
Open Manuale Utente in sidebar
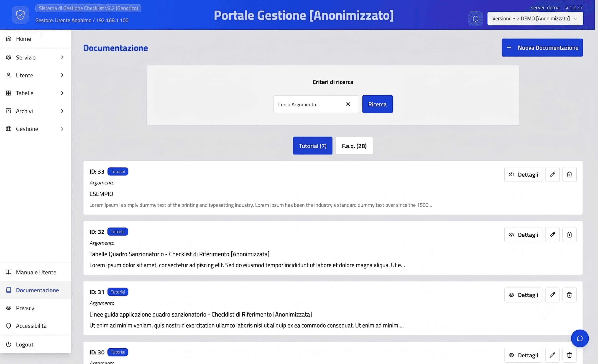36,272
